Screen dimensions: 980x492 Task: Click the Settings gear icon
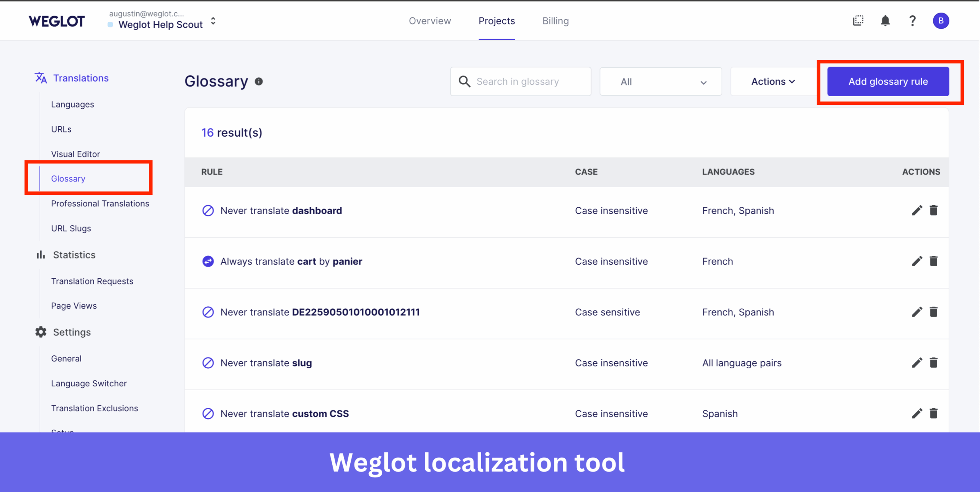coord(41,332)
